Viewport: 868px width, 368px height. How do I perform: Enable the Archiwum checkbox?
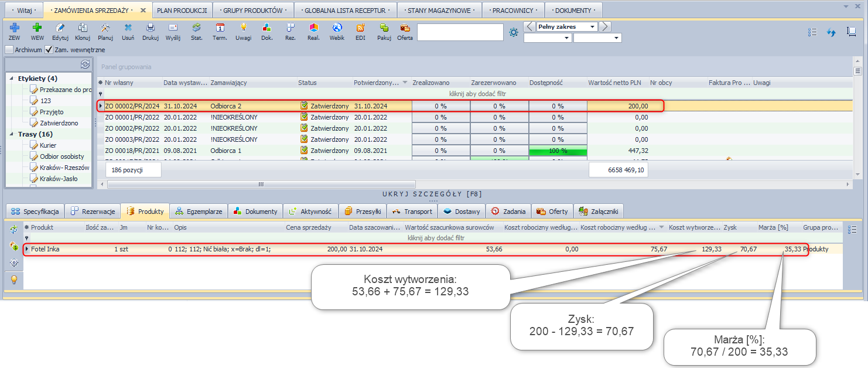coord(9,50)
